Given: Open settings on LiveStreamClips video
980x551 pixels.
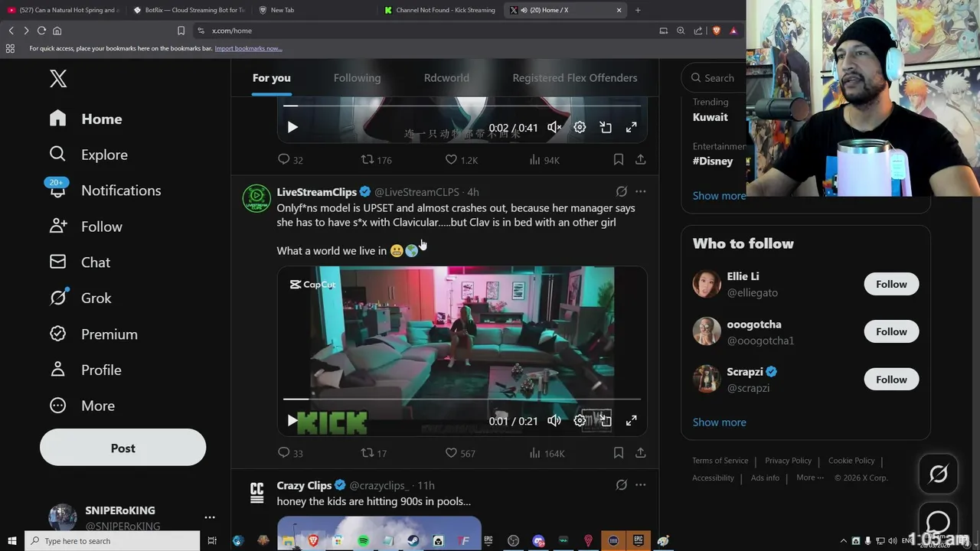Looking at the screenshot, I should (580, 421).
